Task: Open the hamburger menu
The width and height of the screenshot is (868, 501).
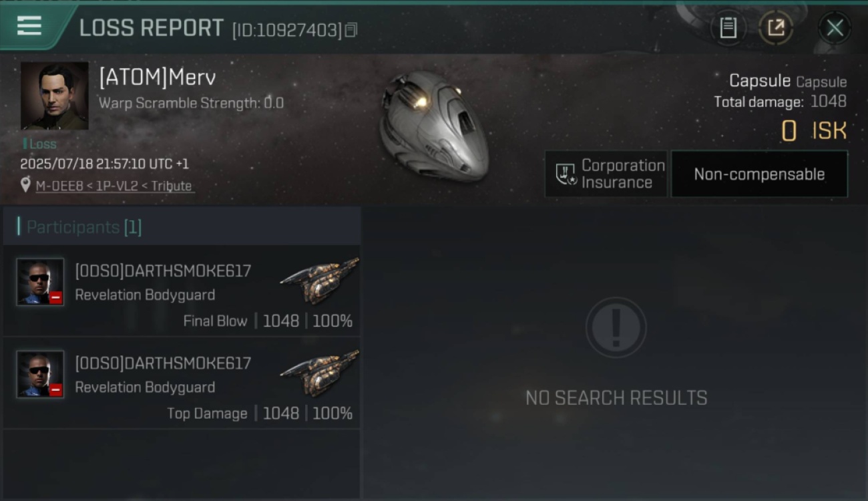Action: 29,26
